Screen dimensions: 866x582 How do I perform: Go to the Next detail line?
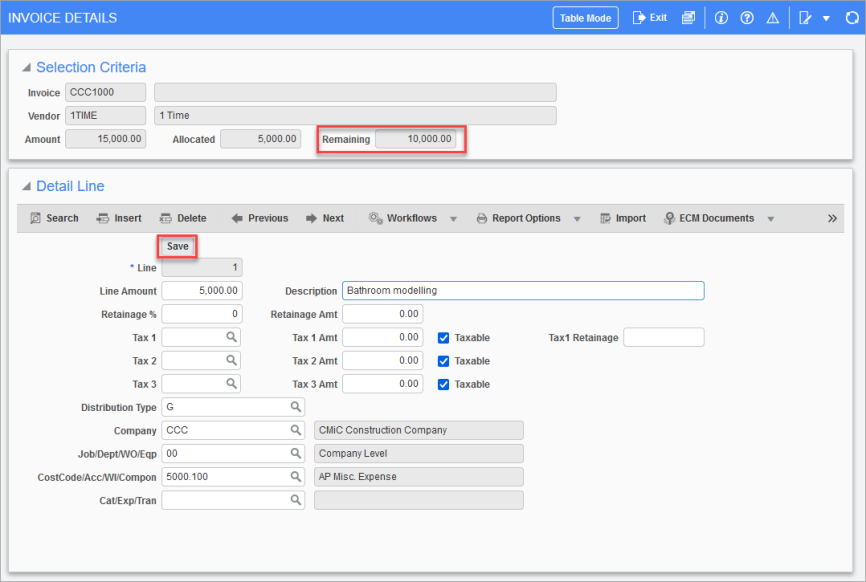click(x=324, y=218)
